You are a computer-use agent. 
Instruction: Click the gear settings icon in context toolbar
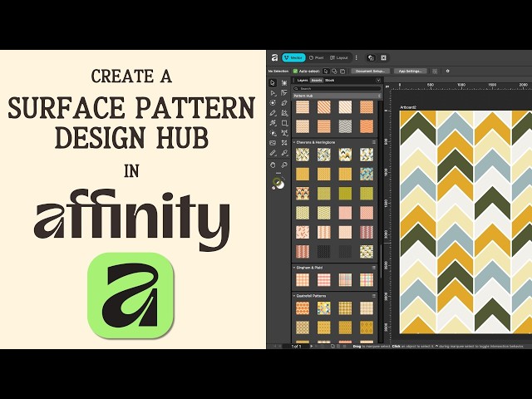(x=447, y=71)
